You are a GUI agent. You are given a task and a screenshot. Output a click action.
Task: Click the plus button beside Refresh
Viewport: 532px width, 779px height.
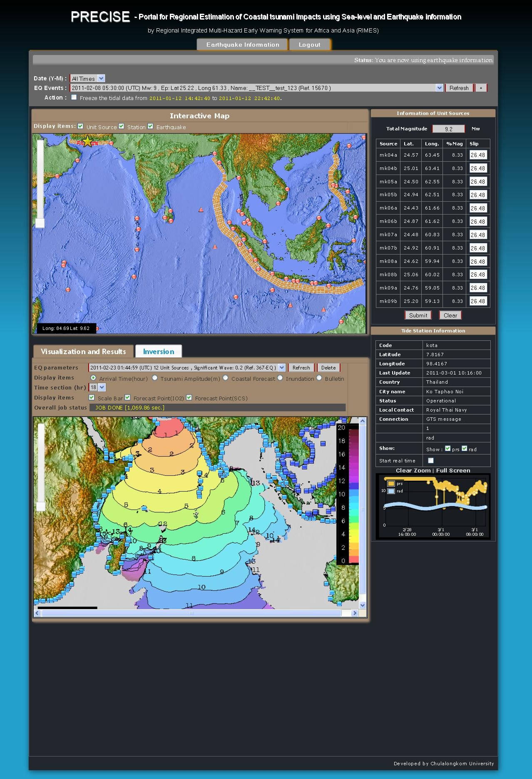pos(481,88)
